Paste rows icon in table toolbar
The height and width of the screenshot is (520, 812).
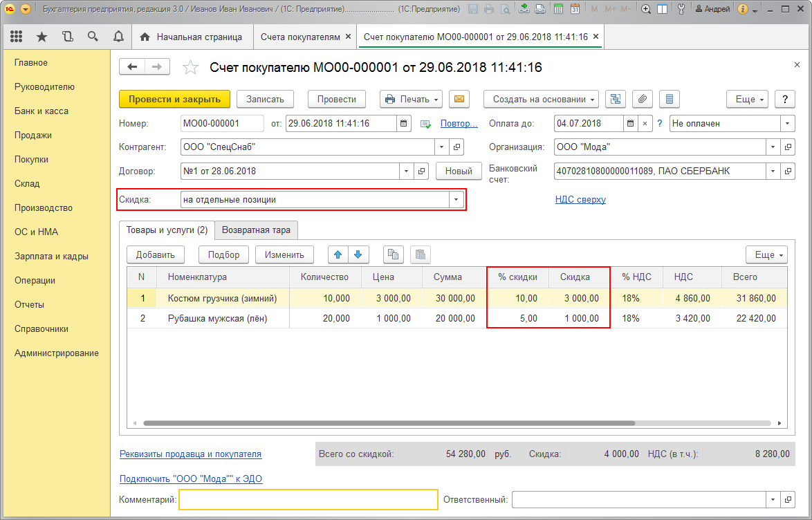coord(421,254)
